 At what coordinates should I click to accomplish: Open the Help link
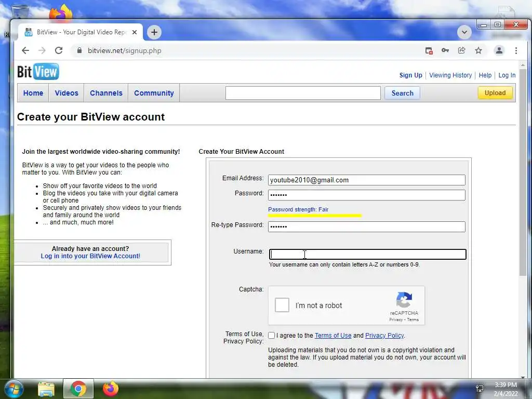[x=485, y=75]
